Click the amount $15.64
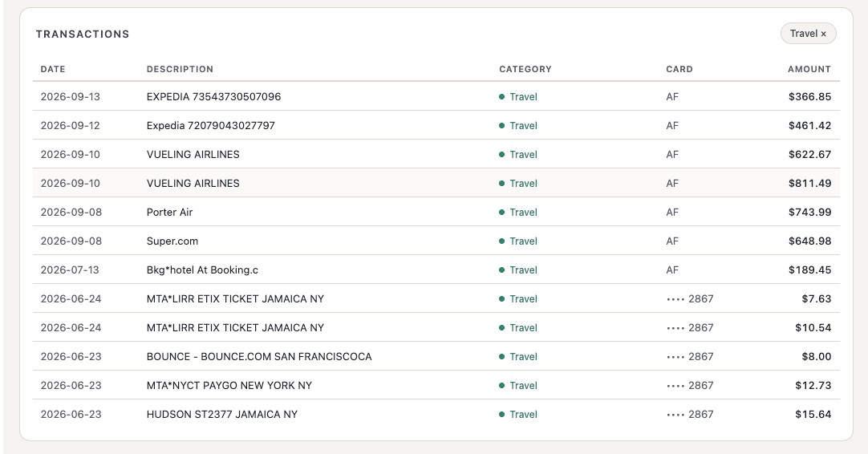The image size is (868, 454). [x=813, y=414]
